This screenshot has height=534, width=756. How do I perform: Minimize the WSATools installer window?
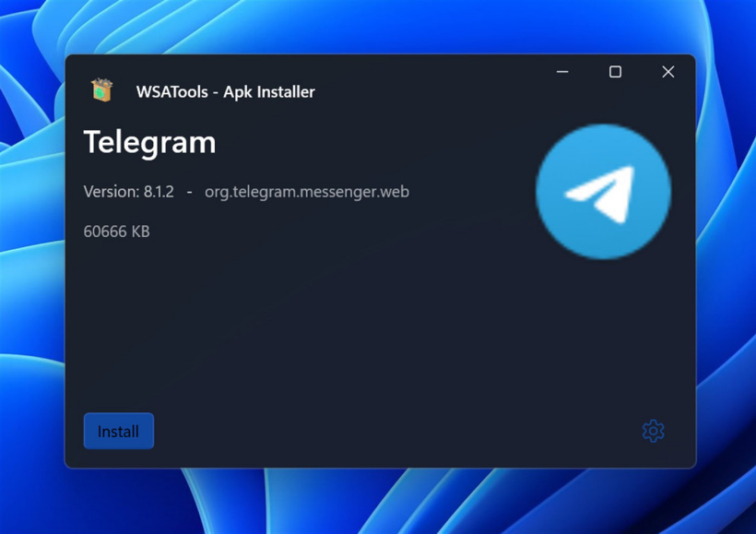point(562,72)
